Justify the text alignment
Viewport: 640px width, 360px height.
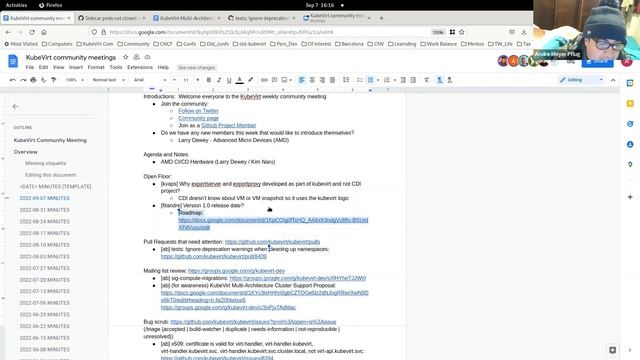pyautogui.click(x=332, y=80)
